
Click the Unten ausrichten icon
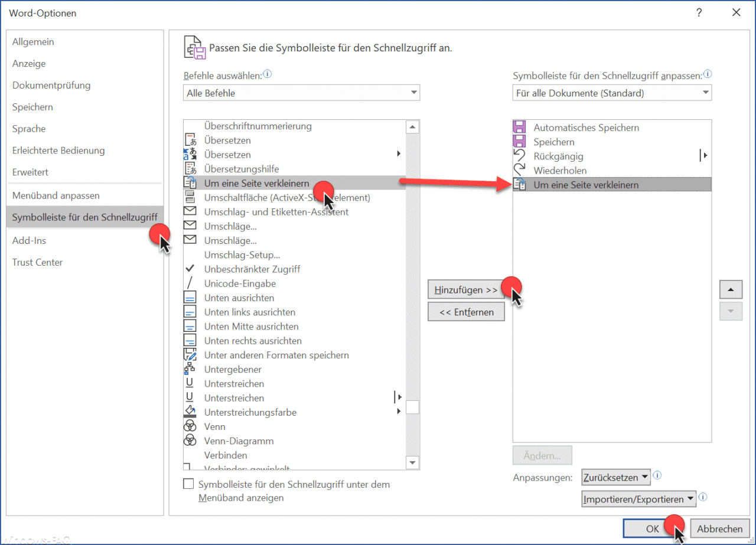(x=190, y=298)
